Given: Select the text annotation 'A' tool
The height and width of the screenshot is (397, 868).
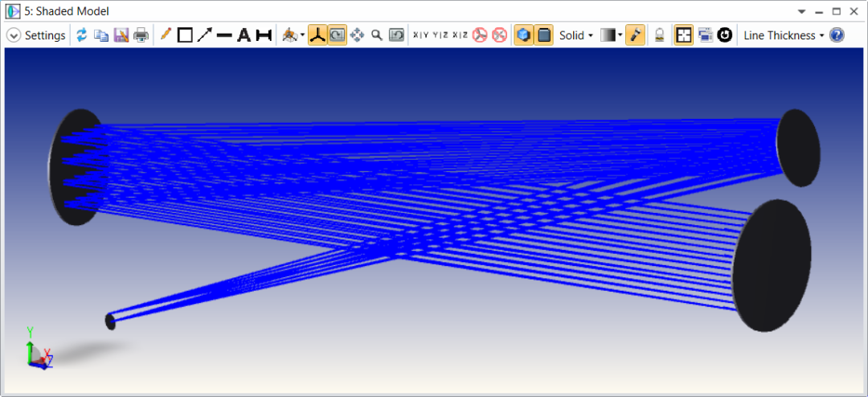Looking at the screenshot, I should click(x=244, y=35).
